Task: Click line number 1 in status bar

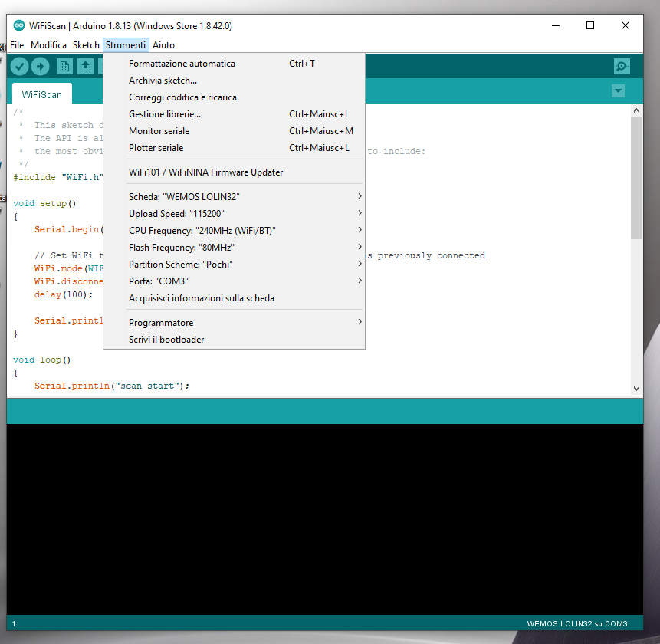Action: pos(14,624)
